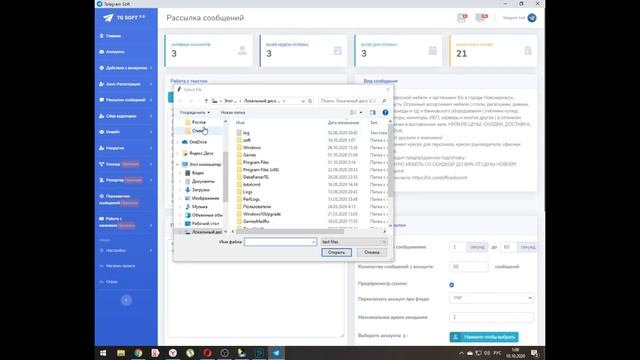The width and height of the screenshot is (640, 360).
Task: Select the PerfLogs folder
Action: point(251,199)
